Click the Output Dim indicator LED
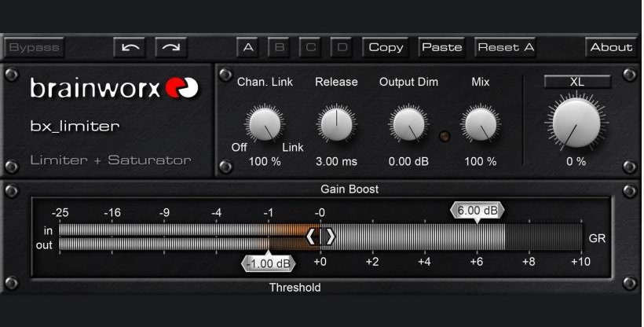The image size is (644, 327). 445,136
